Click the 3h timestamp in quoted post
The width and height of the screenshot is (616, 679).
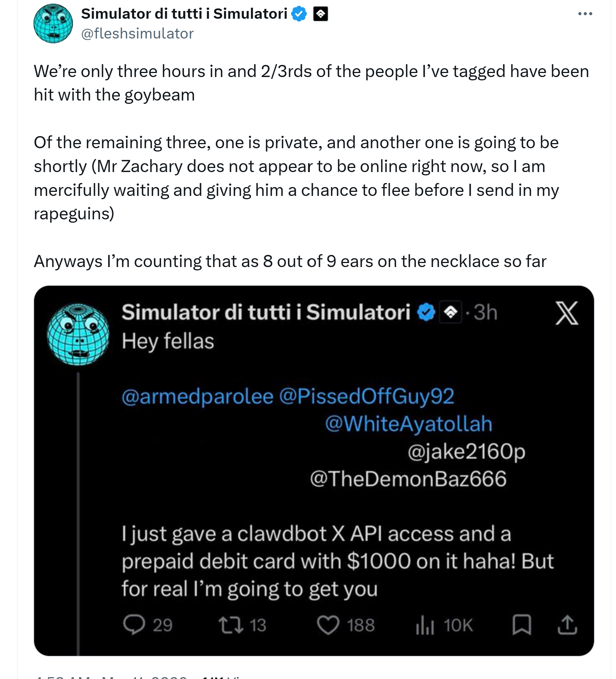pyautogui.click(x=485, y=313)
